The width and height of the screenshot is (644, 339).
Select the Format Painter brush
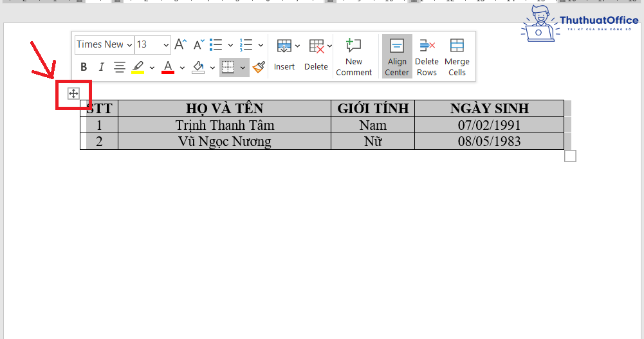259,67
